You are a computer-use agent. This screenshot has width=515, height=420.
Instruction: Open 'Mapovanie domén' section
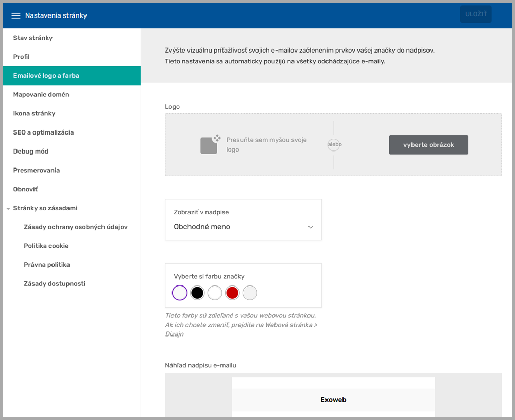click(x=41, y=94)
